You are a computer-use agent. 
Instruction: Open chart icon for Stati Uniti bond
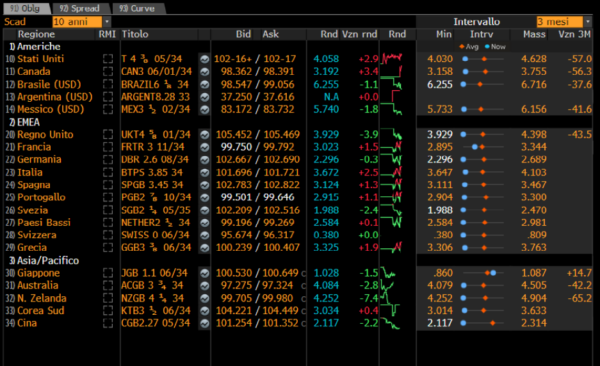[x=205, y=59]
